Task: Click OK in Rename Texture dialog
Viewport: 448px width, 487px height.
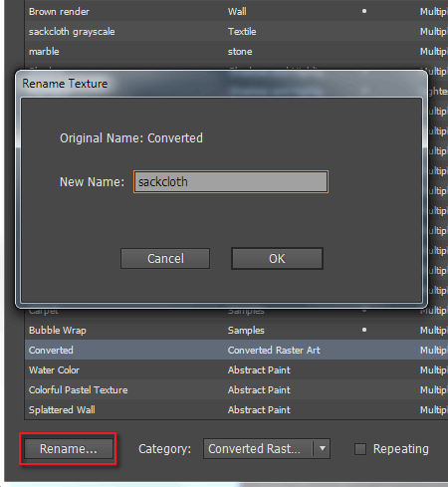Action: [277, 259]
